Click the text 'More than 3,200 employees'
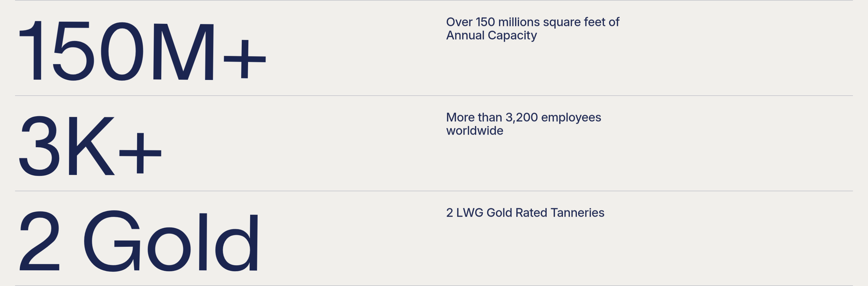This screenshot has width=868, height=286. (x=523, y=117)
